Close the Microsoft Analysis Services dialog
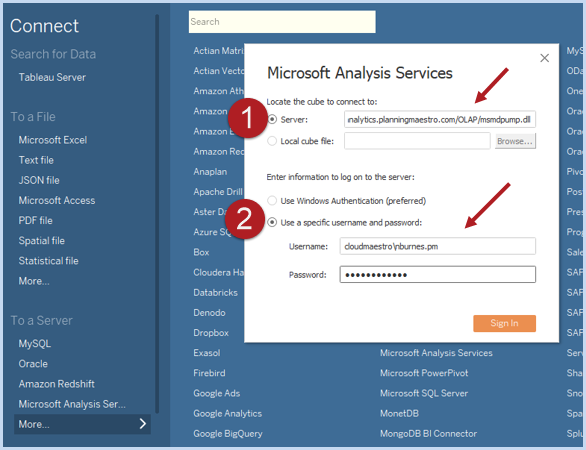 545,58
